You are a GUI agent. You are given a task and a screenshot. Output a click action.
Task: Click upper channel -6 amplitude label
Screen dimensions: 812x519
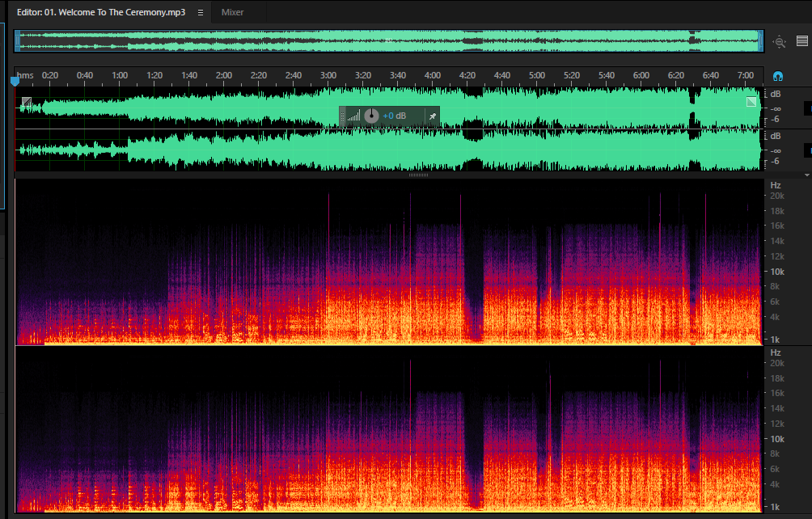point(775,119)
